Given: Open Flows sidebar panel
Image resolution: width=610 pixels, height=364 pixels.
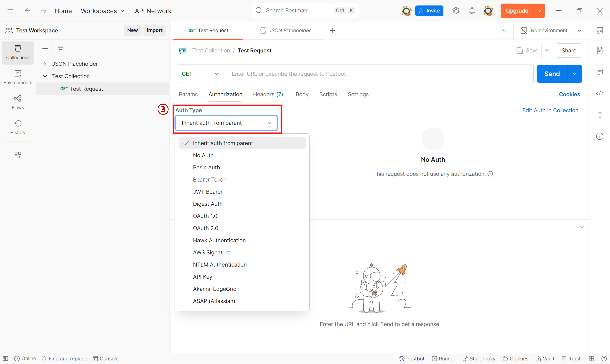Looking at the screenshot, I should tap(18, 103).
